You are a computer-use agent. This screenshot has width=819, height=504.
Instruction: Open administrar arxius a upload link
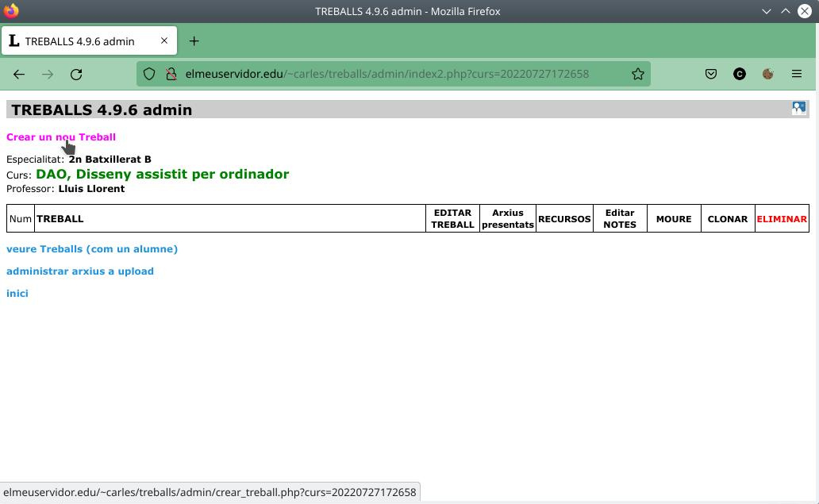[80, 271]
